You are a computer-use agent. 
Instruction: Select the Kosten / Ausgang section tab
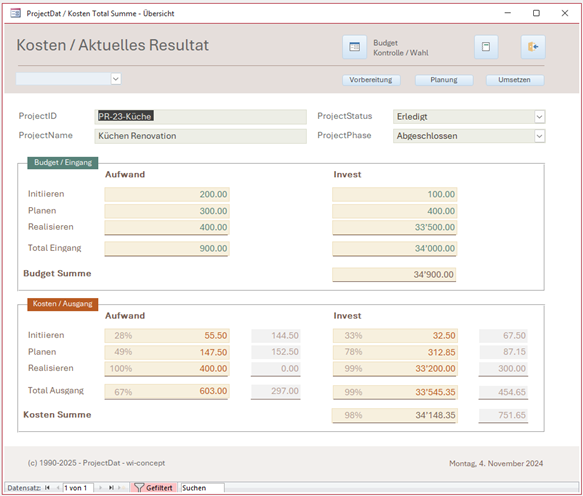(63, 304)
